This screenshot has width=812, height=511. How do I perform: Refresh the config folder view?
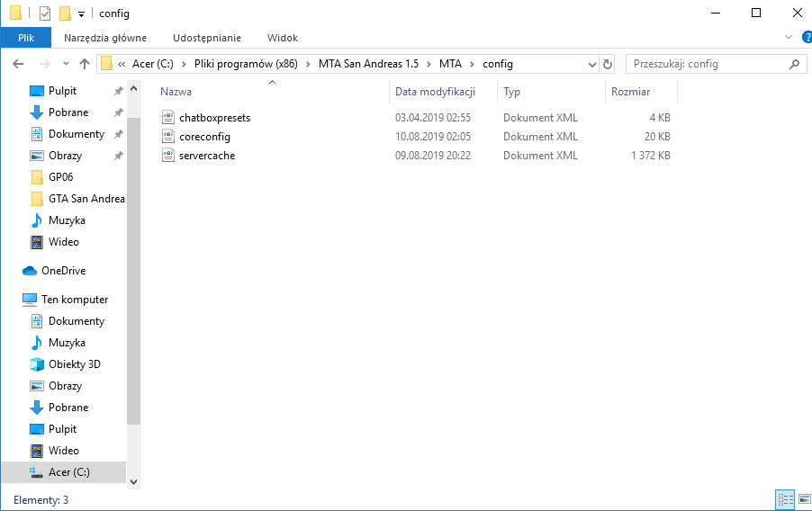click(x=608, y=64)
